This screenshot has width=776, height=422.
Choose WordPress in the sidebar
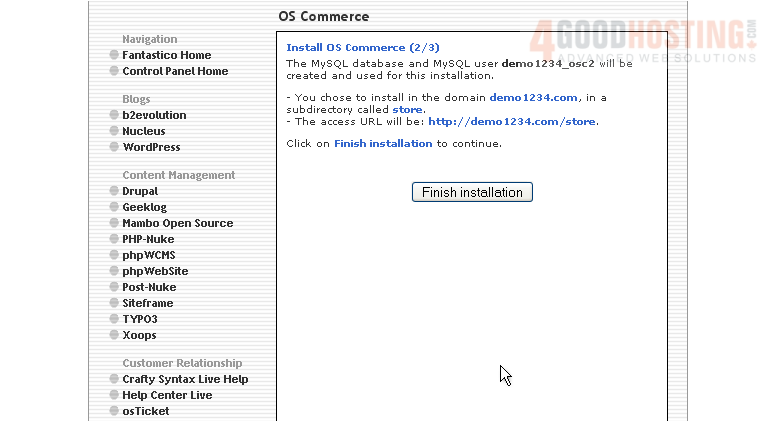pyautogui.click(x=151, y=147)
